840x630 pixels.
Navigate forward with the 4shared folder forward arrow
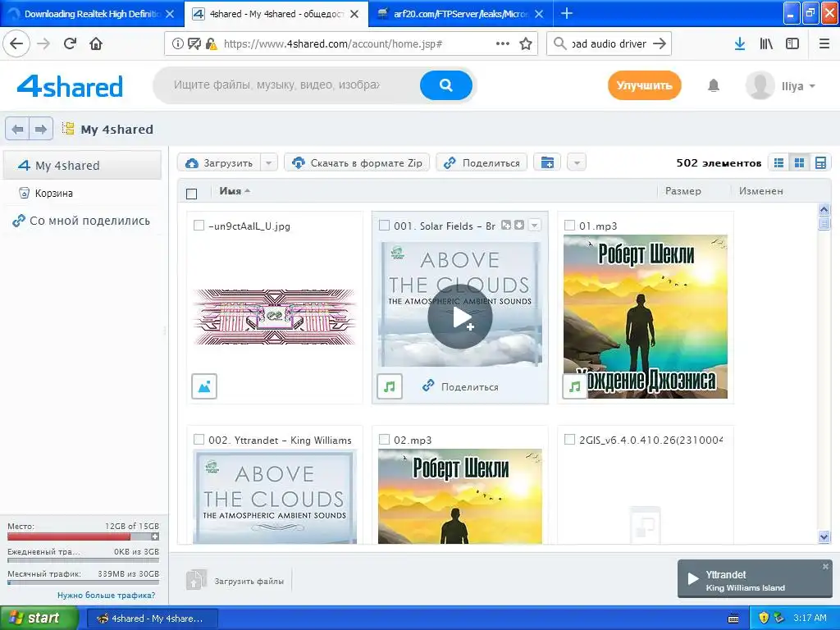click(41, 129)
